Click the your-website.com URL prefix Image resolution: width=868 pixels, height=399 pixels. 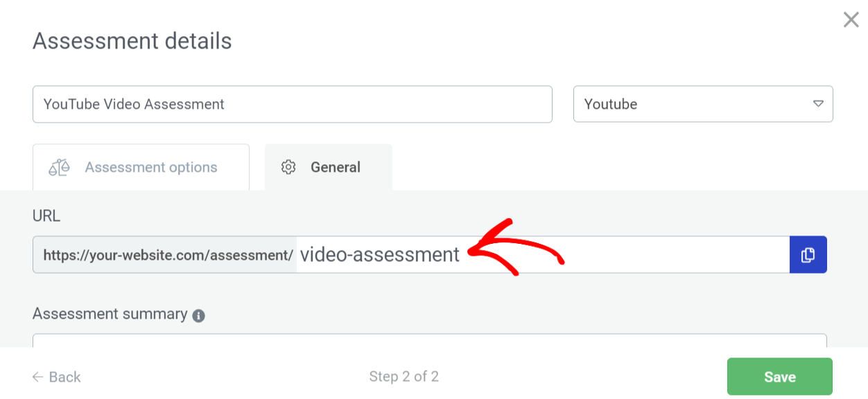(x=165, y=255)
